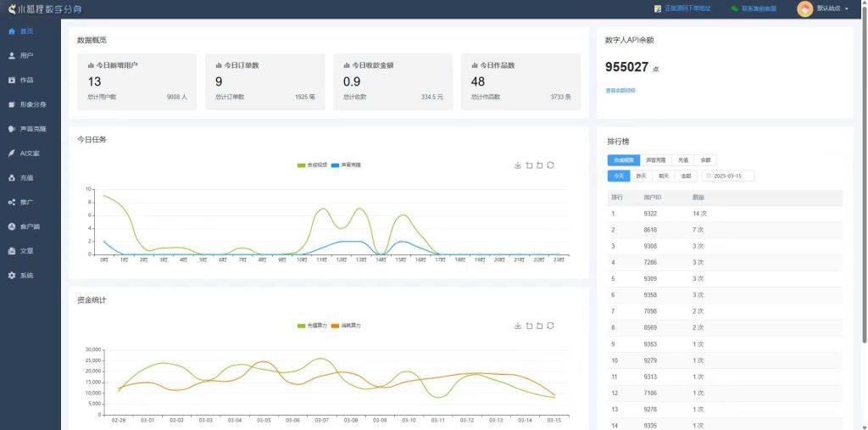The height and width of the screenshot is (430, 868).
Task: Click the 资金统计 green 充值算力 swatch
Action: click(x=301, y=326)
